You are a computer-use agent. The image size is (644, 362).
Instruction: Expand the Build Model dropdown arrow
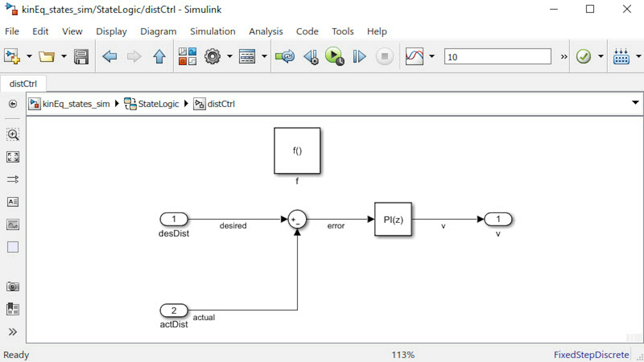pos(639,56)
